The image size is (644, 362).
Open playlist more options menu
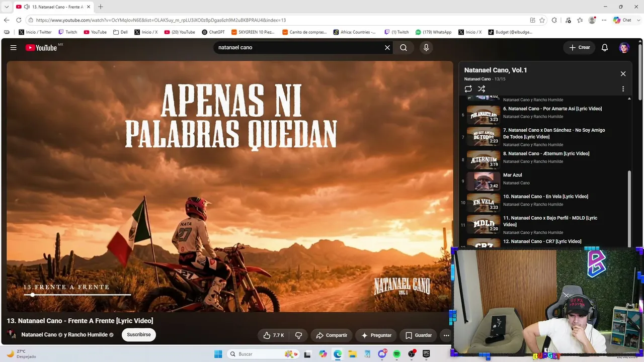click(623, 89)
